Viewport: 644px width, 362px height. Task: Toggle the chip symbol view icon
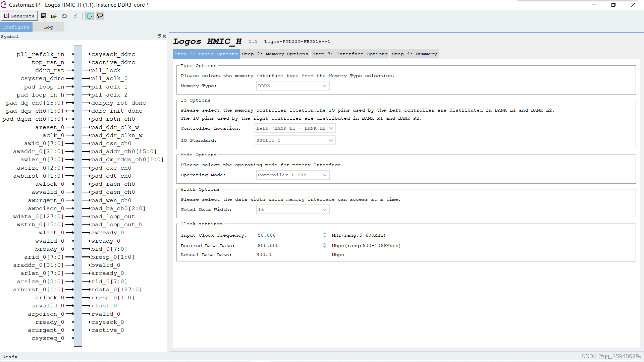pyautogui.click(x=90, y=16)
